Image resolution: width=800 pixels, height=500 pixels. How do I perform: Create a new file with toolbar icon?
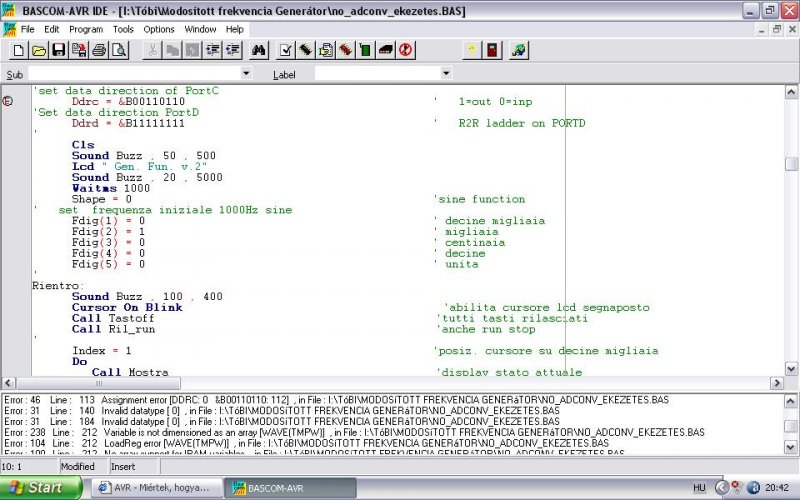[18, 50]
